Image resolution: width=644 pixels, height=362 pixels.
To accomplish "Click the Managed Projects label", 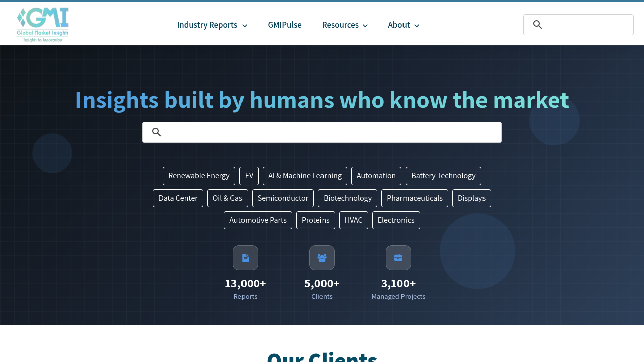I will (x=398, y=297).
